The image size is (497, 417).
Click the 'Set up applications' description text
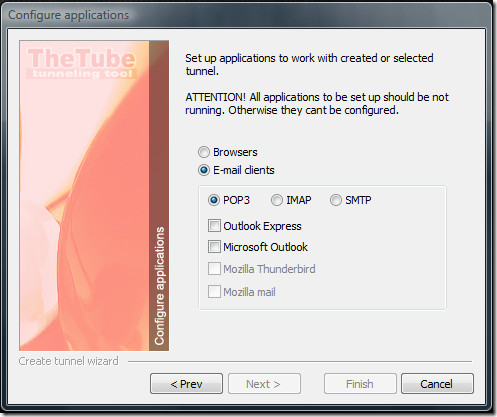tap(309, 64)
